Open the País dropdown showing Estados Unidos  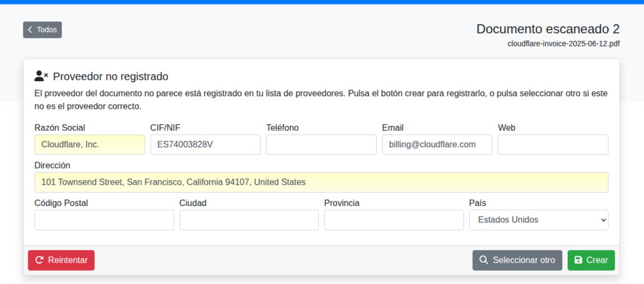[x=538, y=220]
